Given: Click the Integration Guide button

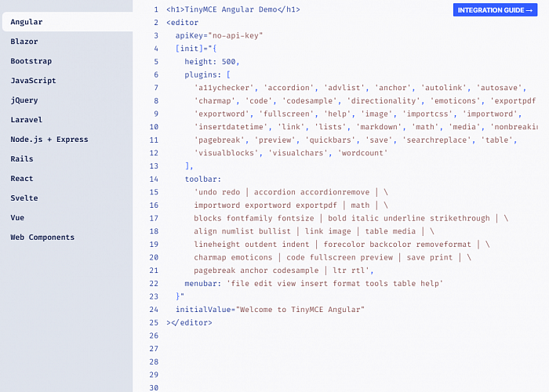Looking at the screenshot, I should click(496, 10).
